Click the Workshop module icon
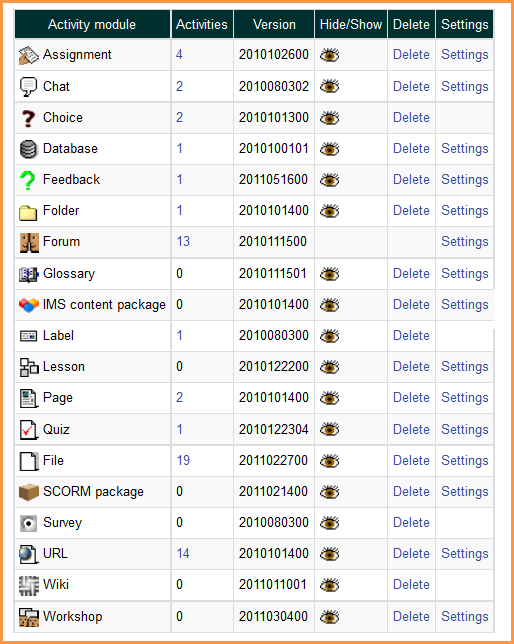Viewport: 514px width, 644px height. pyautogui.click(x=29, y=617)
